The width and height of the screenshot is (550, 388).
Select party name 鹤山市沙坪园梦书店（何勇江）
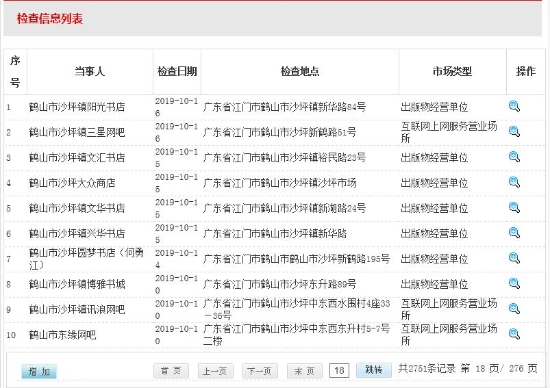86,259
